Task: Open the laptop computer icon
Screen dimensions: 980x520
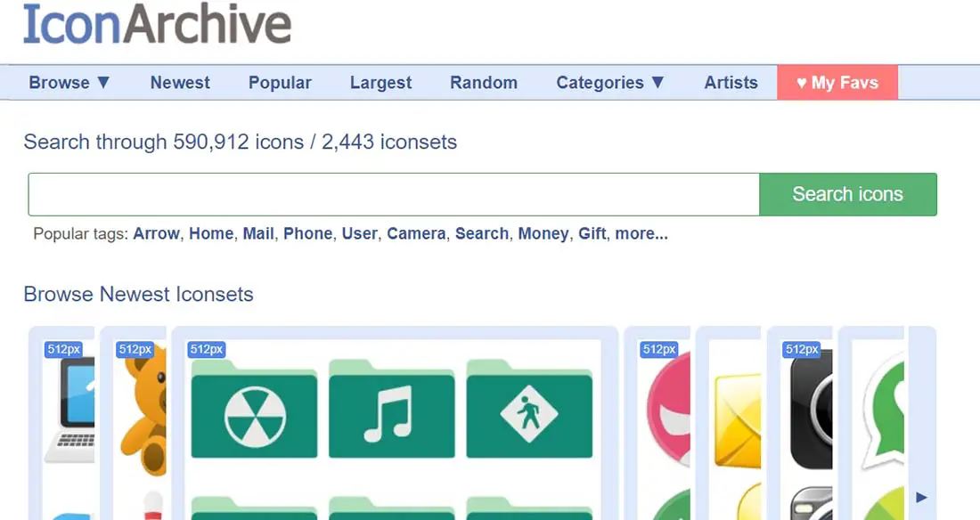Action: click(69, 410)
